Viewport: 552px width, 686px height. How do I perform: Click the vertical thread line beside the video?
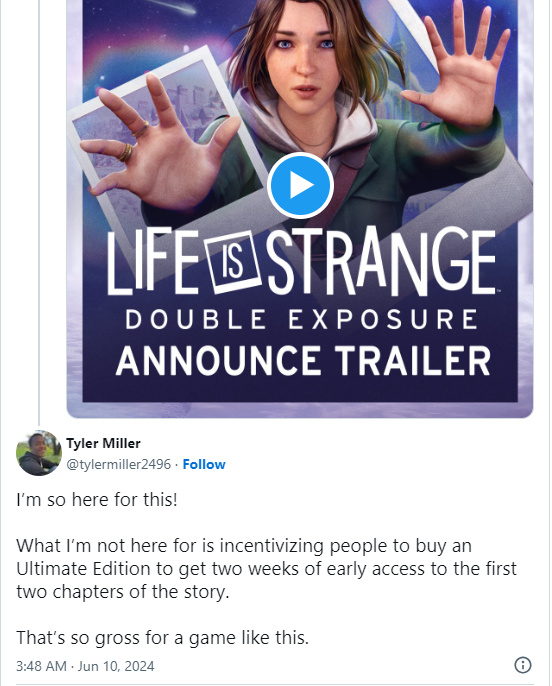pyautogui.click(x=39, y=212)
